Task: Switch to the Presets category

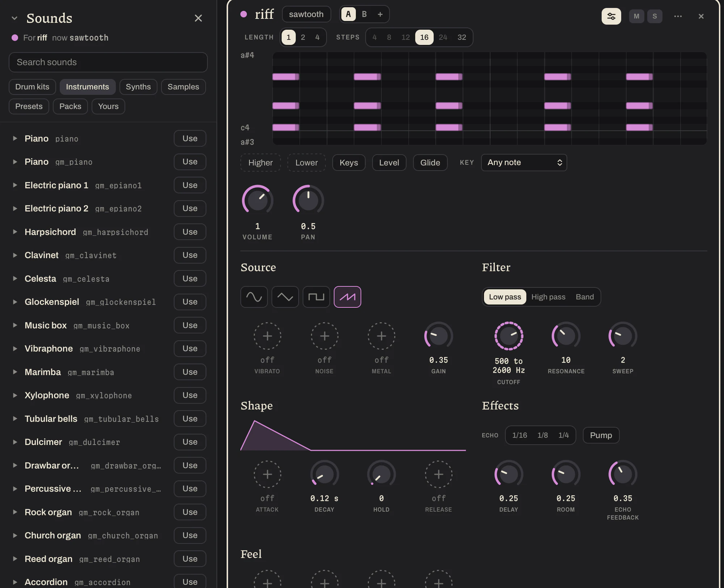Action: (x=29, y=106)
